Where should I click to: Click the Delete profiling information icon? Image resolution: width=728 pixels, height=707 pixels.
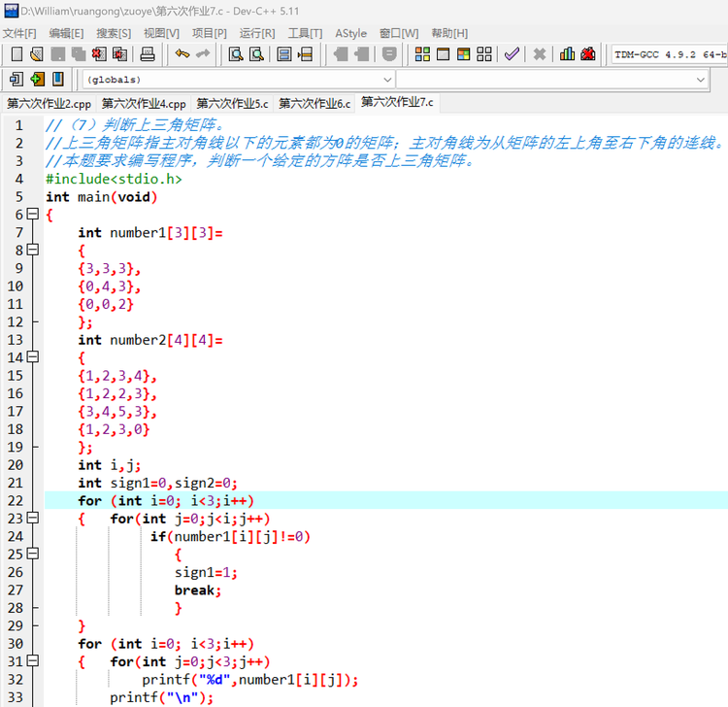(587, 54)
